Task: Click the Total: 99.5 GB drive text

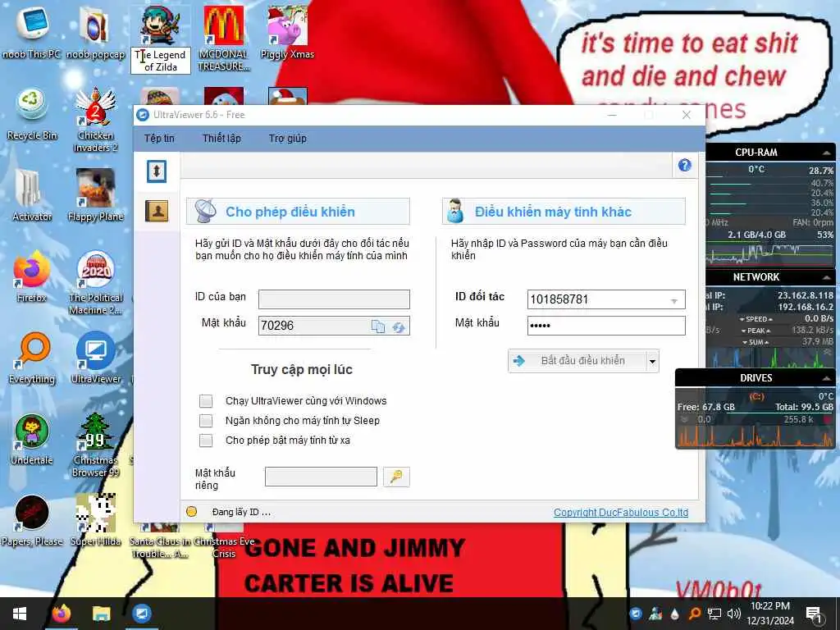Action: click(804, 407)
